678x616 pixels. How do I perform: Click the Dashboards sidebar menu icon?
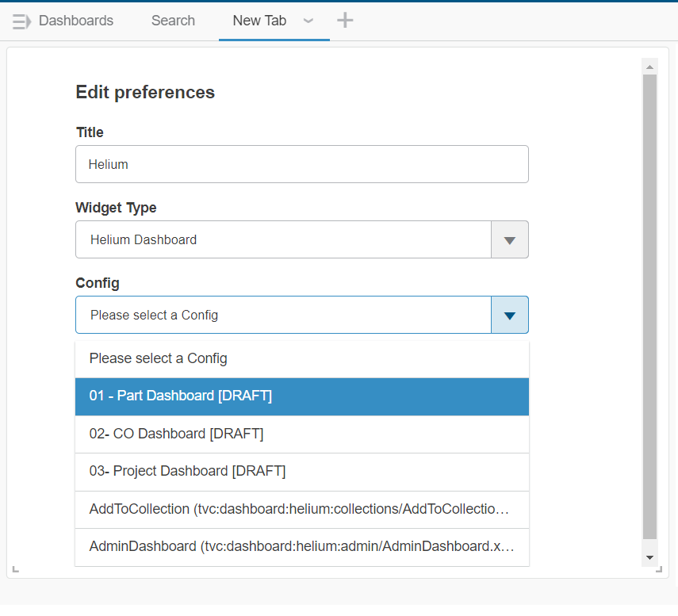click(x=21, y=21)
